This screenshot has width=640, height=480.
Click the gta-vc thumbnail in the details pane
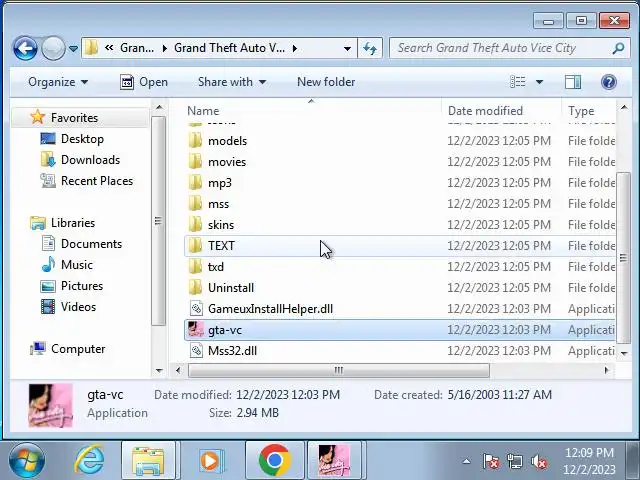pos(51,405)
